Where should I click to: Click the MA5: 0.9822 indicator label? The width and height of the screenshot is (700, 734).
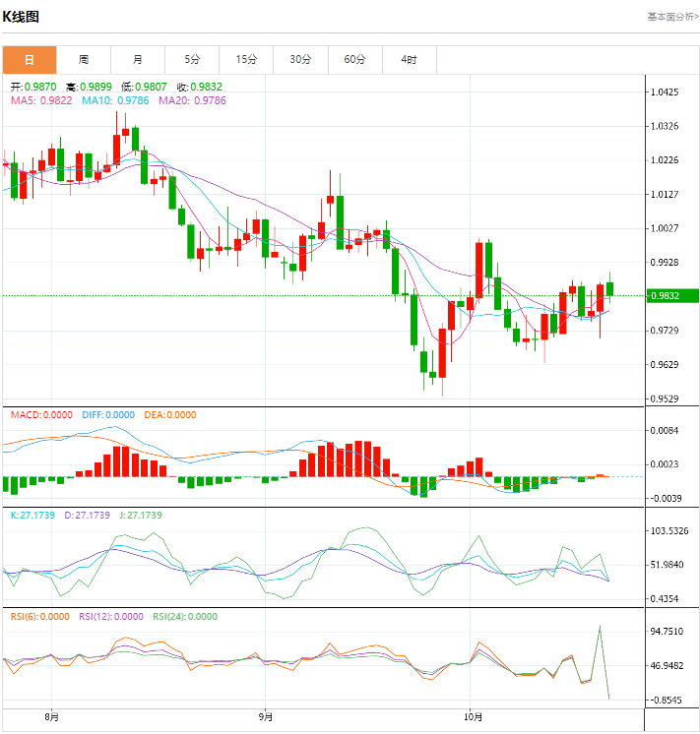pos(41,100)
